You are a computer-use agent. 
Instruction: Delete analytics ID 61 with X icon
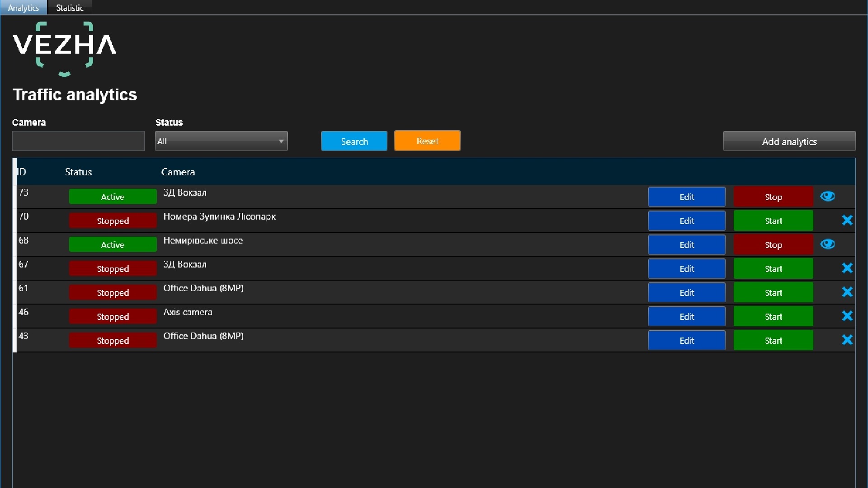pos(847,292)
